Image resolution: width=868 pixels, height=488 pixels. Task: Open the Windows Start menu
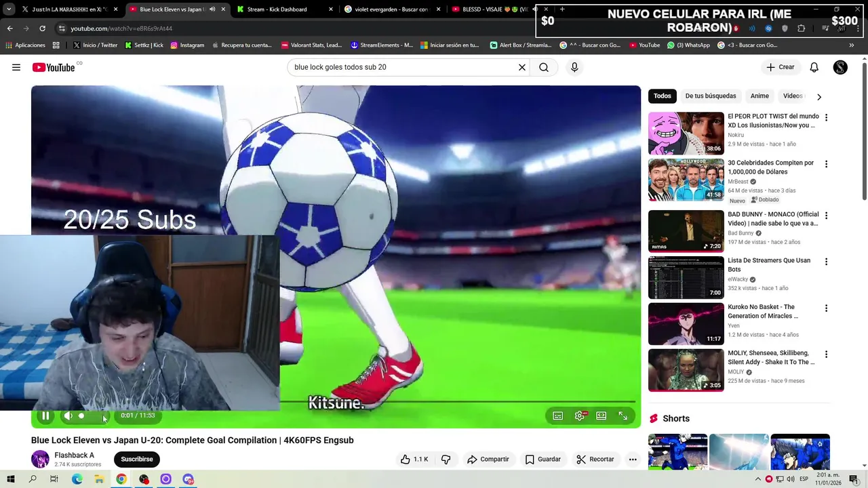coord(10,479)
